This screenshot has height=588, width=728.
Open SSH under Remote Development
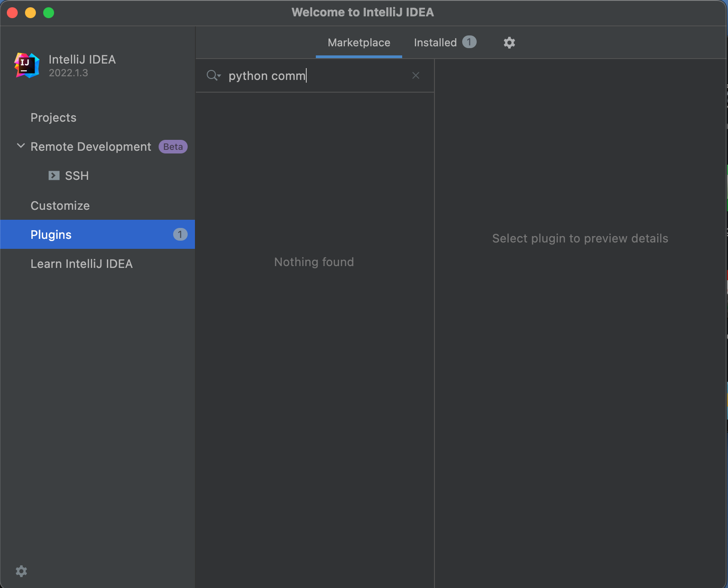77,176
